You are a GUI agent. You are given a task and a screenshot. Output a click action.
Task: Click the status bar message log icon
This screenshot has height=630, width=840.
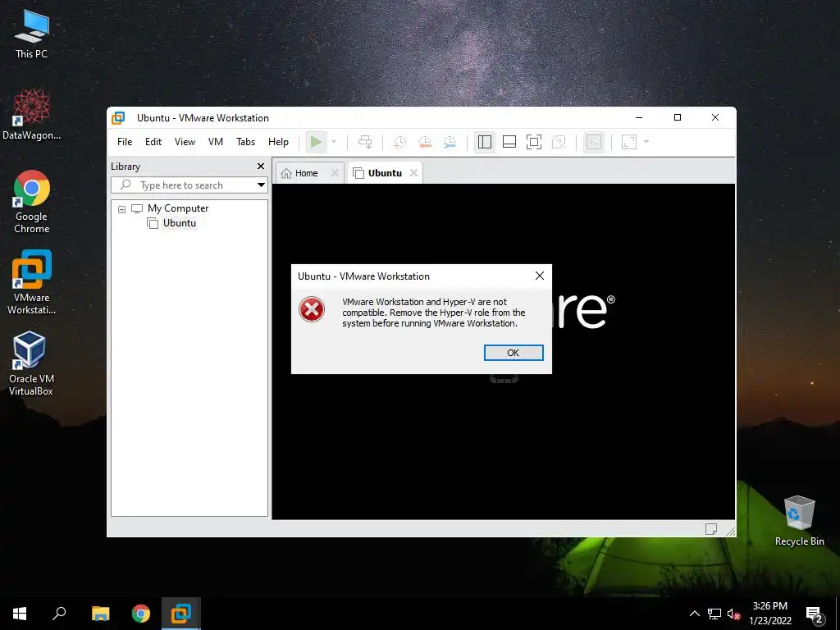point(711,529)
